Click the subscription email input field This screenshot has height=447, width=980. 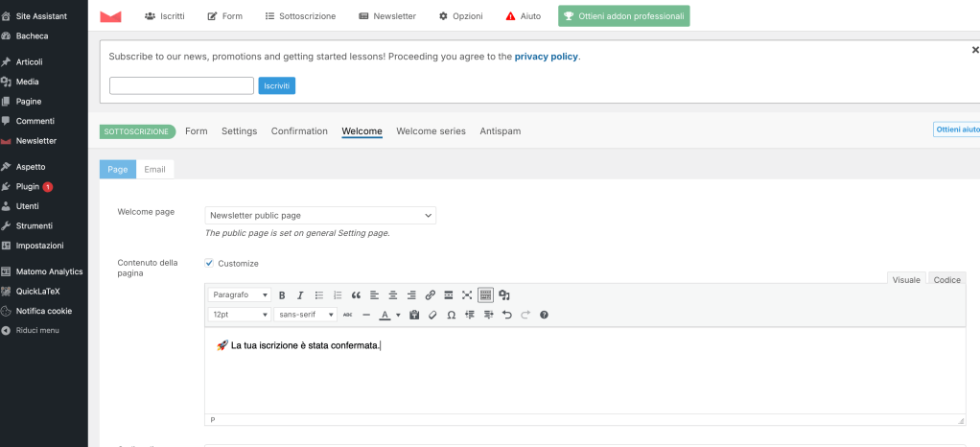coord(181,86)
